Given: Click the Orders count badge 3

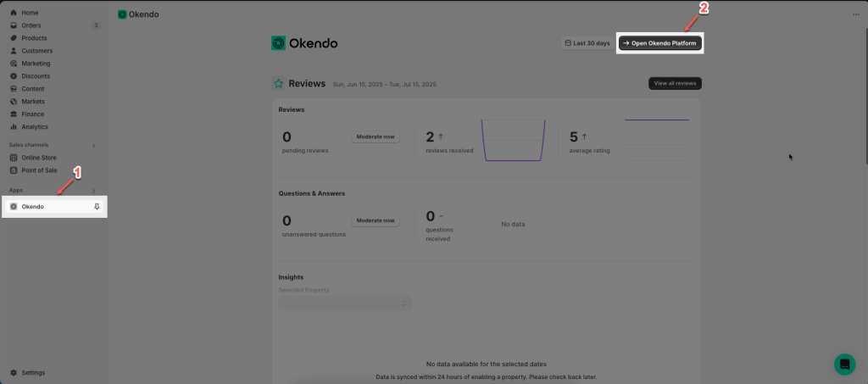Looking at the screenshot, I should (x=96, y=25).
